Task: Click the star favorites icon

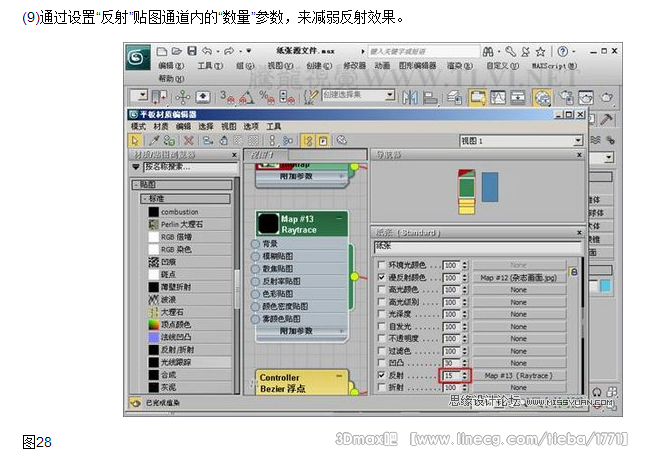Action: pos(541,52)
